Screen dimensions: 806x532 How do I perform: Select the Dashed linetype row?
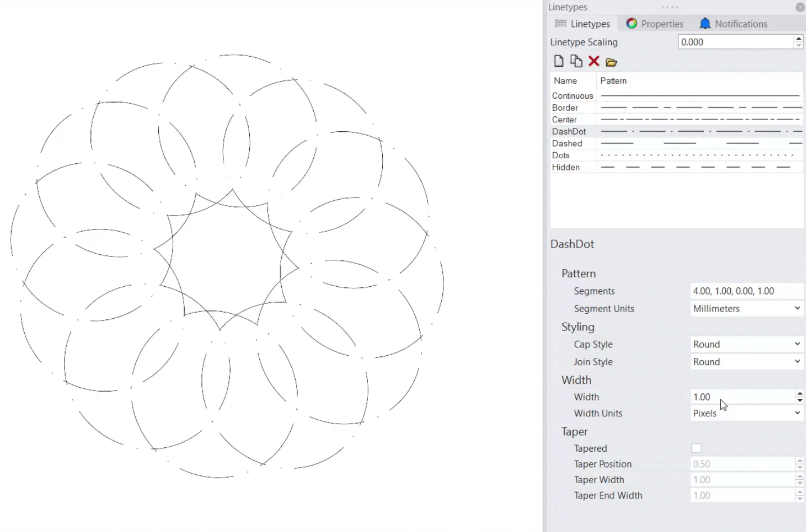pyautogui.click(x=567, y=144)
